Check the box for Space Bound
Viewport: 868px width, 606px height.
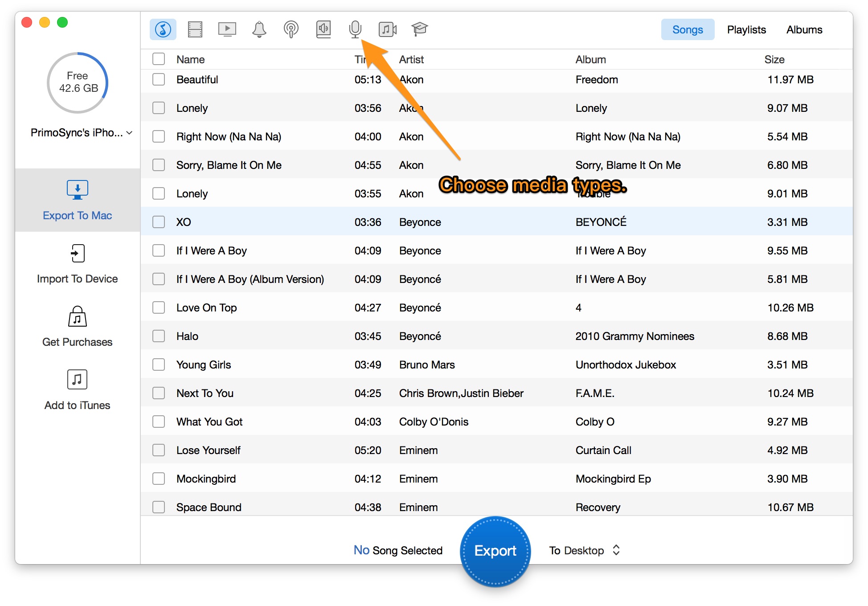[x=159, y=507]
